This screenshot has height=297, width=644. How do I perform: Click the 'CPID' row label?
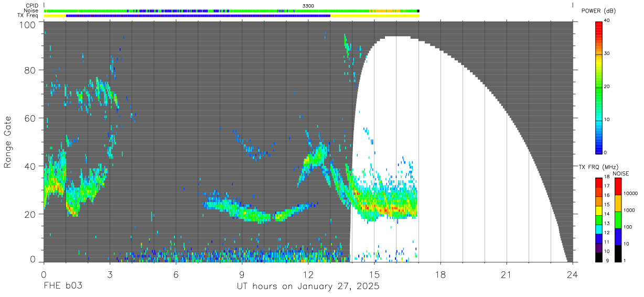pyautogui.click(x=32, y=6)
